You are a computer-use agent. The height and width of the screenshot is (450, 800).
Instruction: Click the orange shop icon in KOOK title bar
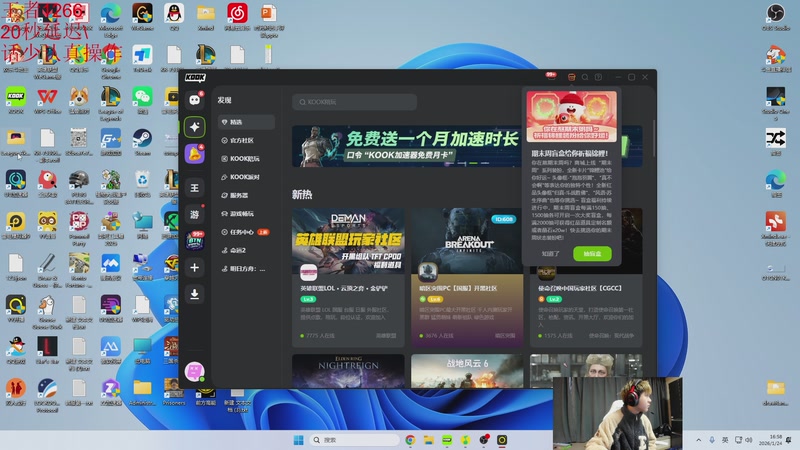coord(571,78)
